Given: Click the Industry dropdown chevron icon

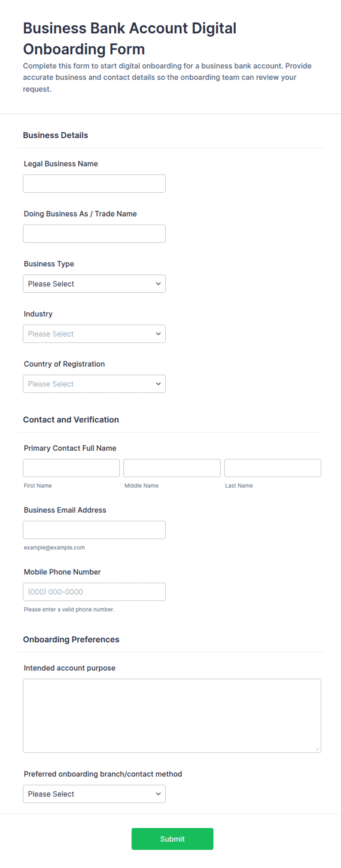Looking at the screenshot, I should pyautogui.click(x=158, y=334).
